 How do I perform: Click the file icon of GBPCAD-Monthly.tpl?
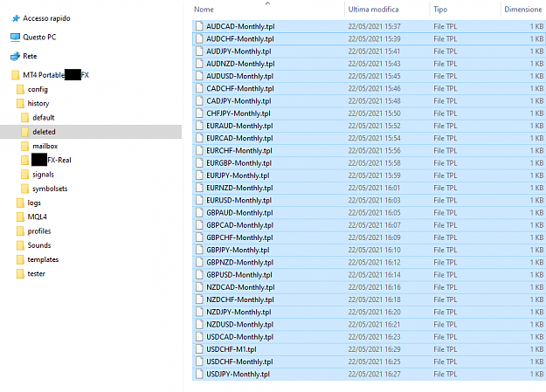pos(199,225)
